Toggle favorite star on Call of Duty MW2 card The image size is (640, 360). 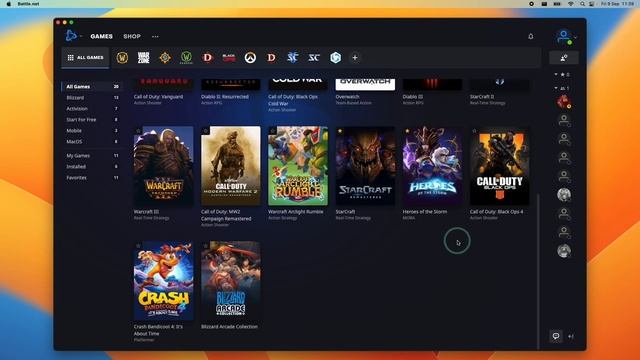click(206, 131)
